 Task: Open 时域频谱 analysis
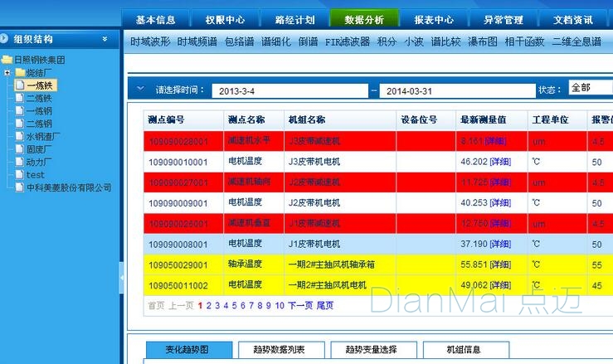point(197,41)
